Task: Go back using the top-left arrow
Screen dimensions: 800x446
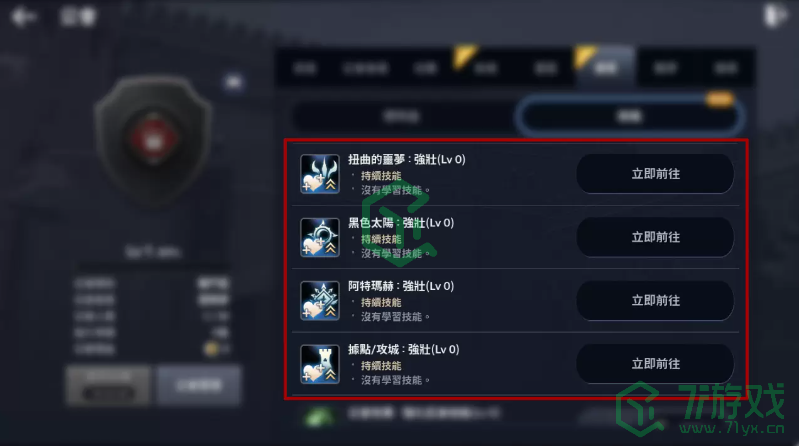Action: (23, 17)
